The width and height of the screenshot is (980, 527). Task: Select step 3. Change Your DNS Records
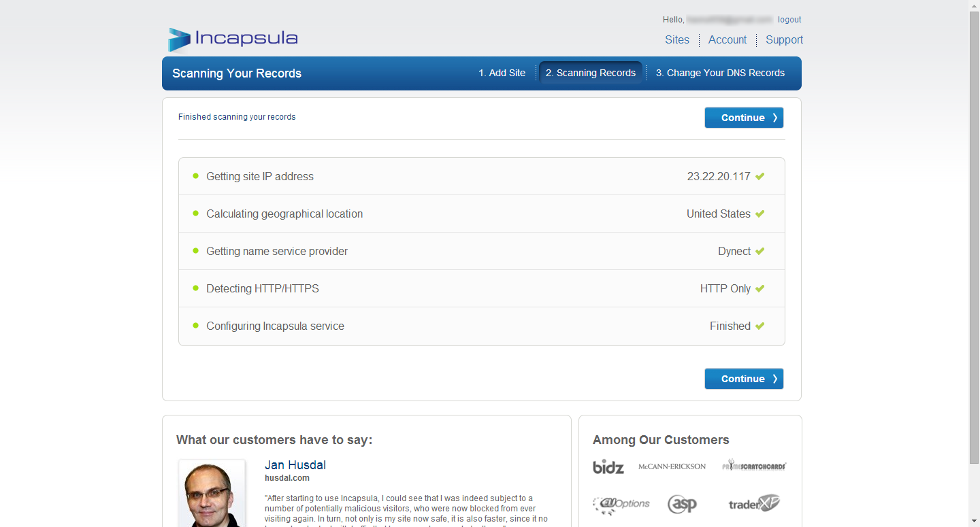pyautogui.click(x=720, y=73)
